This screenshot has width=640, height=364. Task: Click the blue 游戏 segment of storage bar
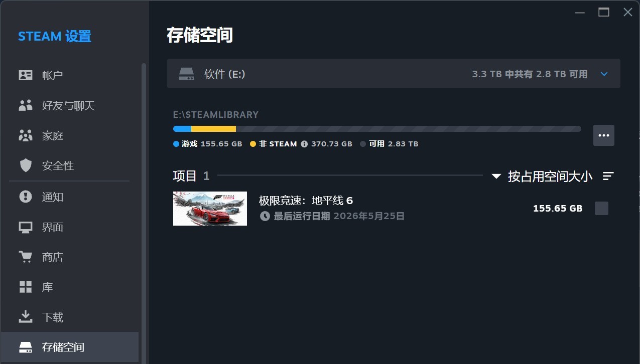(182, 129)
